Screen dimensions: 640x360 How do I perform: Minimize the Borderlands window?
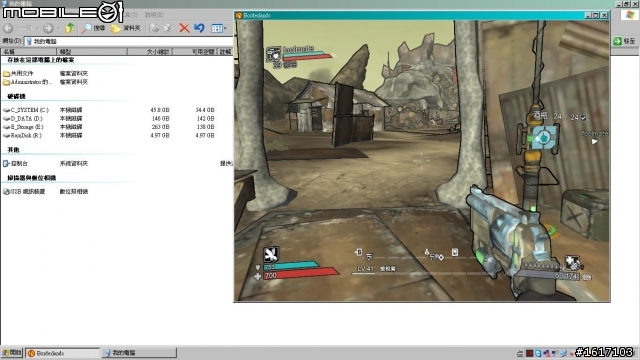(588, 16)
